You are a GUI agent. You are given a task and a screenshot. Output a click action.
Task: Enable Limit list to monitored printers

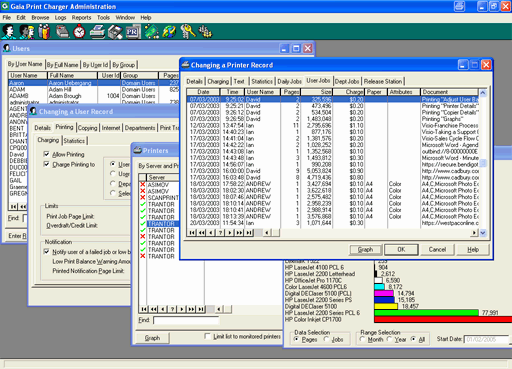click(207, 336)
